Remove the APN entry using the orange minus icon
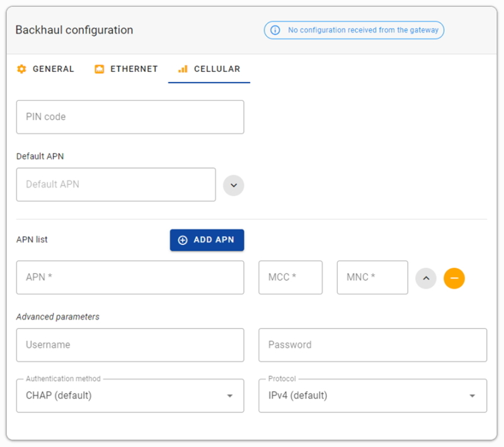This screenshot has height=447, width=504. tap(454, 277)
